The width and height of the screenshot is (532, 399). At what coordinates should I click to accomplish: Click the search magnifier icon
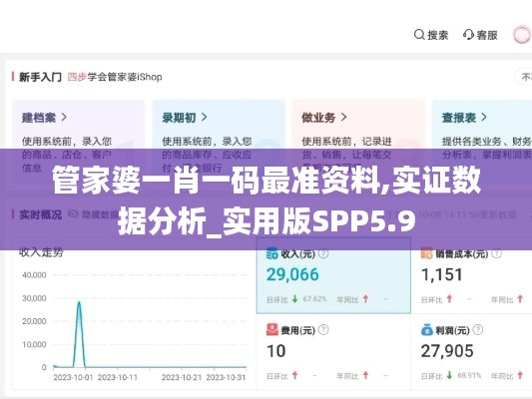point(419,35)
